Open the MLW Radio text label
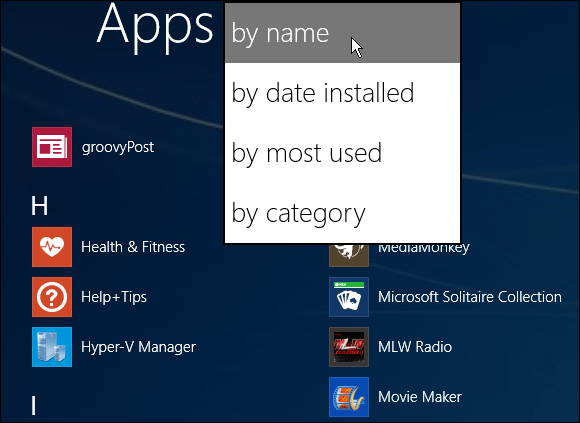Image resolution: width=580 pixels, height=423 pixels. coord(415,347)
